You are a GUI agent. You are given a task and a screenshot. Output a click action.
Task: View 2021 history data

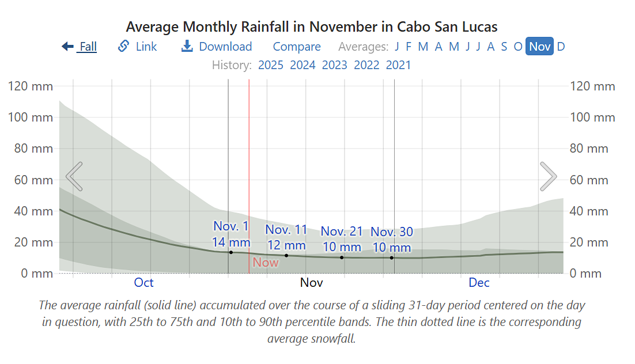tap(399, 65)
